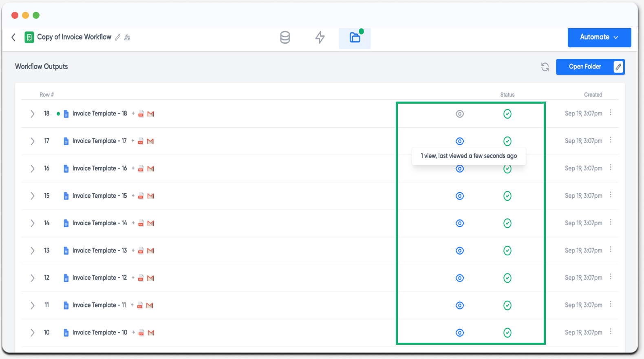The height and width of the screenshot is (359, 644).
Task: Refresh the workflow outputs list
Action: [545, 67]
